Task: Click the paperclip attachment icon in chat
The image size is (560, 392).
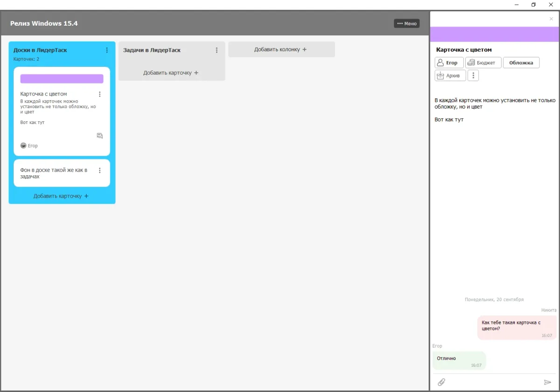Action: click(x=441, y=382)
